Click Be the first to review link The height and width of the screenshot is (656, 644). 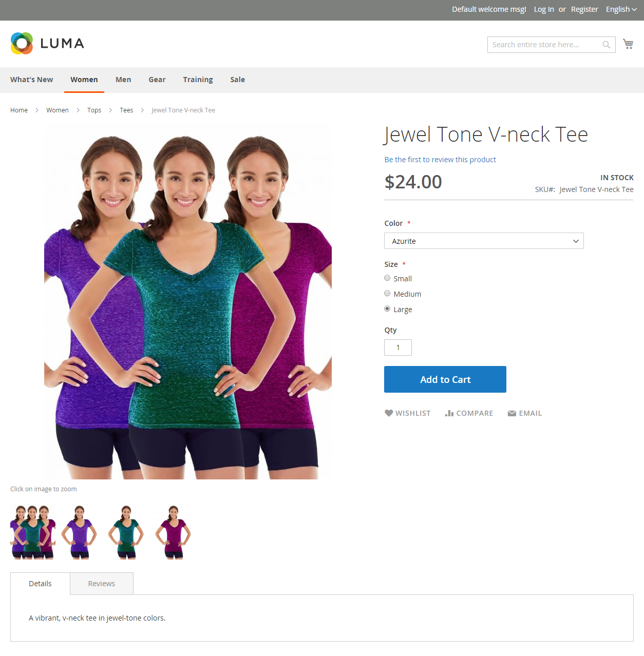click(440, 160)
